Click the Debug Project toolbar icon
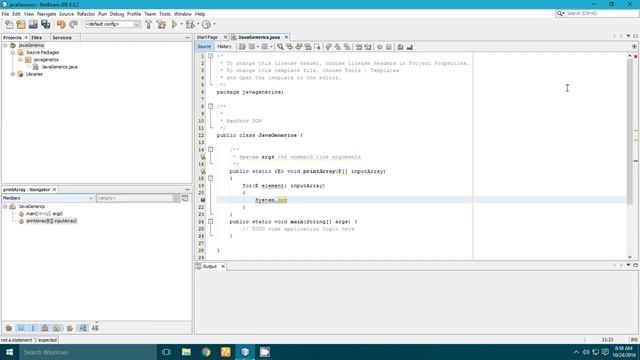The image size is (640, 360). tap(190, 24)
